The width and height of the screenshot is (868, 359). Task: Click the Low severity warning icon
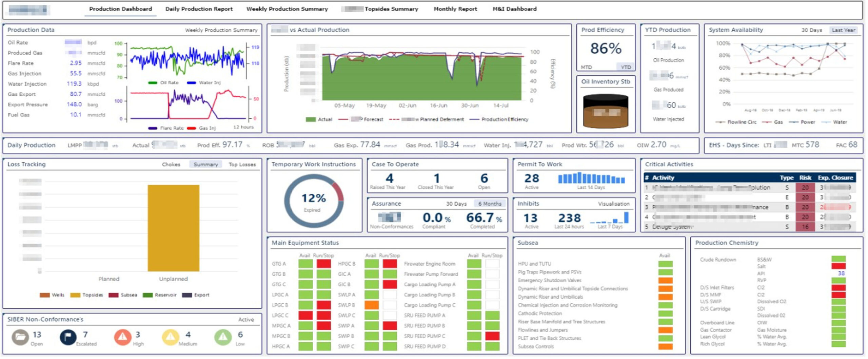(223, 337)
